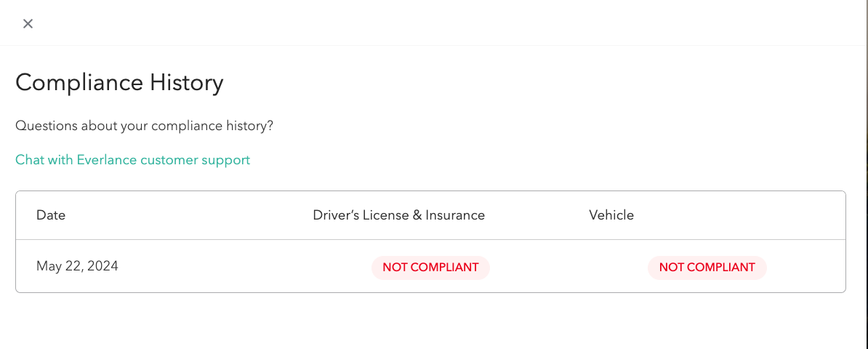Close the Compliance History panel
The width and height of the screenshot is (868, 349).
click(x=28, y=23)
